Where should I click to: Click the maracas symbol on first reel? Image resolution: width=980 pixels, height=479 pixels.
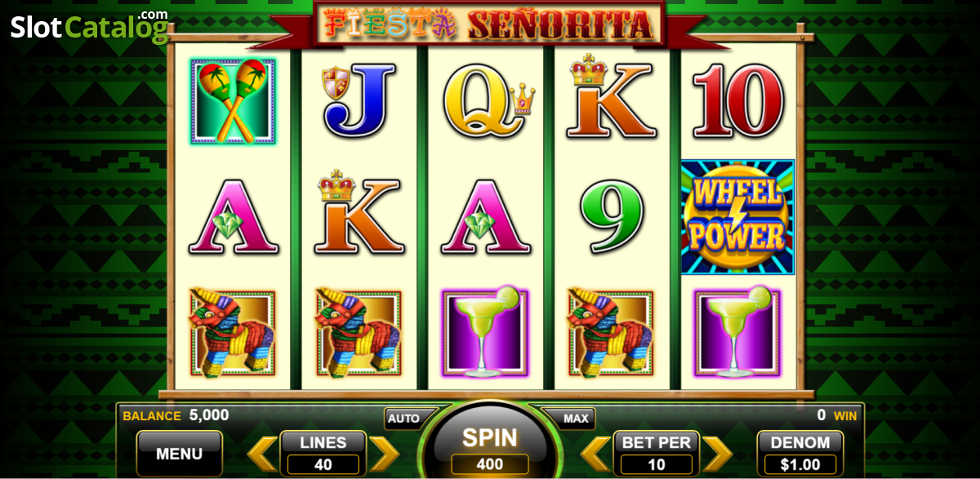click(233, 101)
